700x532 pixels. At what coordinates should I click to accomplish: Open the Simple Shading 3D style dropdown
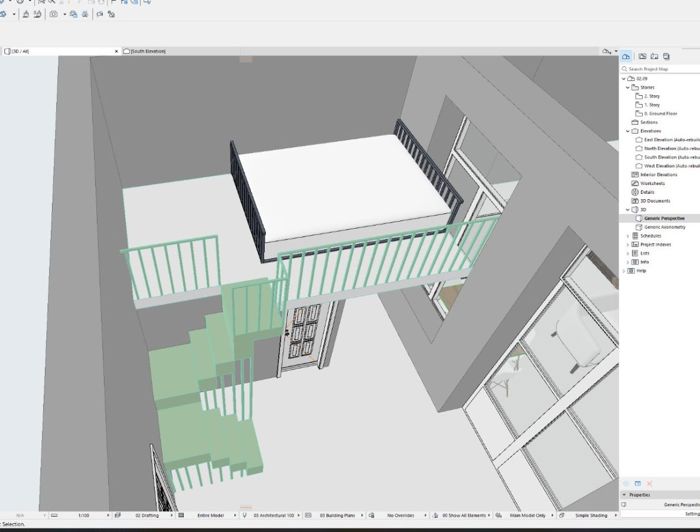[x=588, y=515]
